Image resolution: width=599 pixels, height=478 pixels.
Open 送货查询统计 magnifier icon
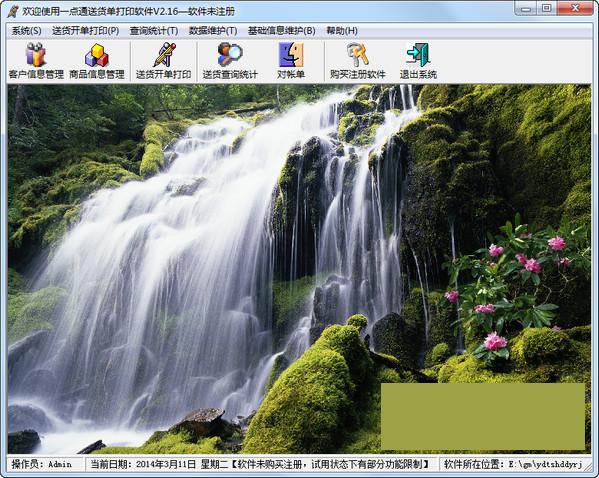click(230, 61)
